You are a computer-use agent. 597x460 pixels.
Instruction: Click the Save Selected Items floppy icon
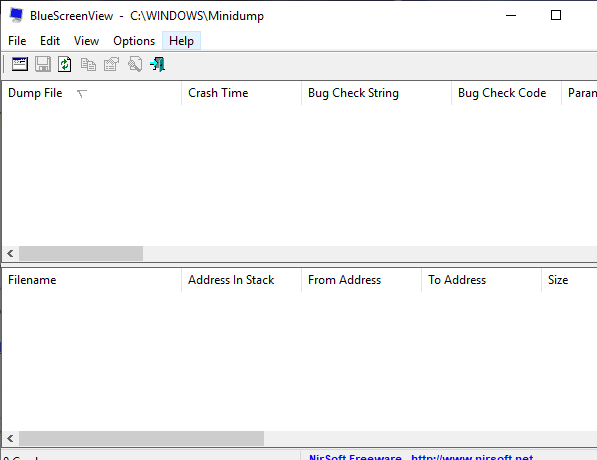pos(43,64)
